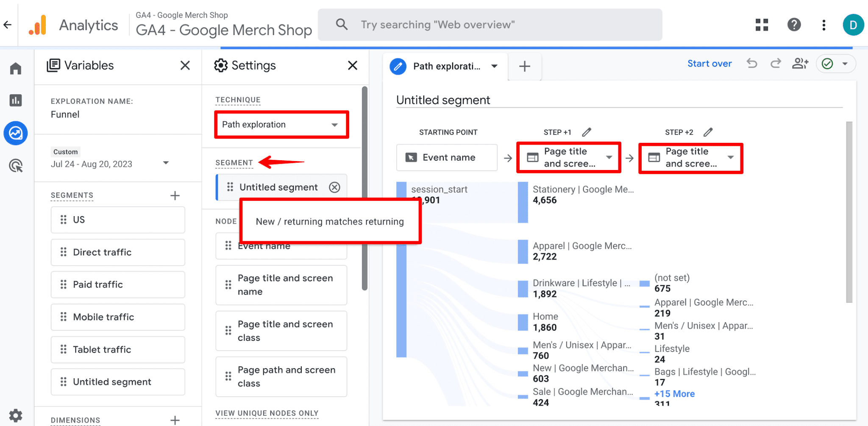Add a new exploration tab
This screenshot has width=868, height=426.
[525, 67]
